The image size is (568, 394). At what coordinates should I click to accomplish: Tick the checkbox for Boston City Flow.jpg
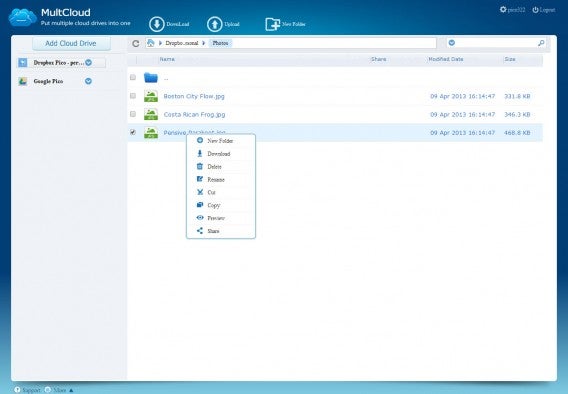coord(133,96)
